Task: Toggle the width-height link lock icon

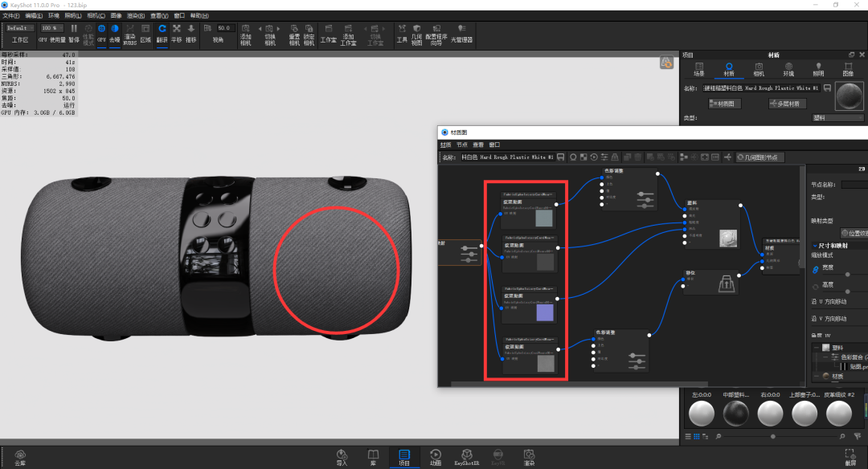Action: pos(816,269)
